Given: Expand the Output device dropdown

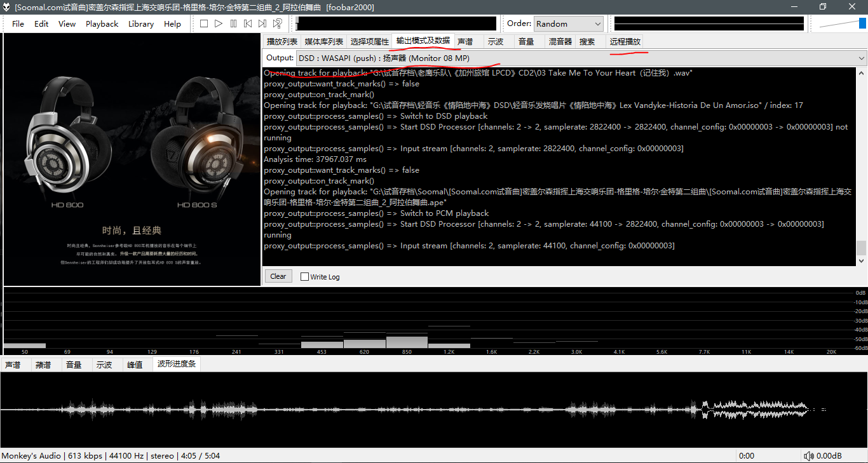Looking at the screenshot, I should tap(861, 58).
